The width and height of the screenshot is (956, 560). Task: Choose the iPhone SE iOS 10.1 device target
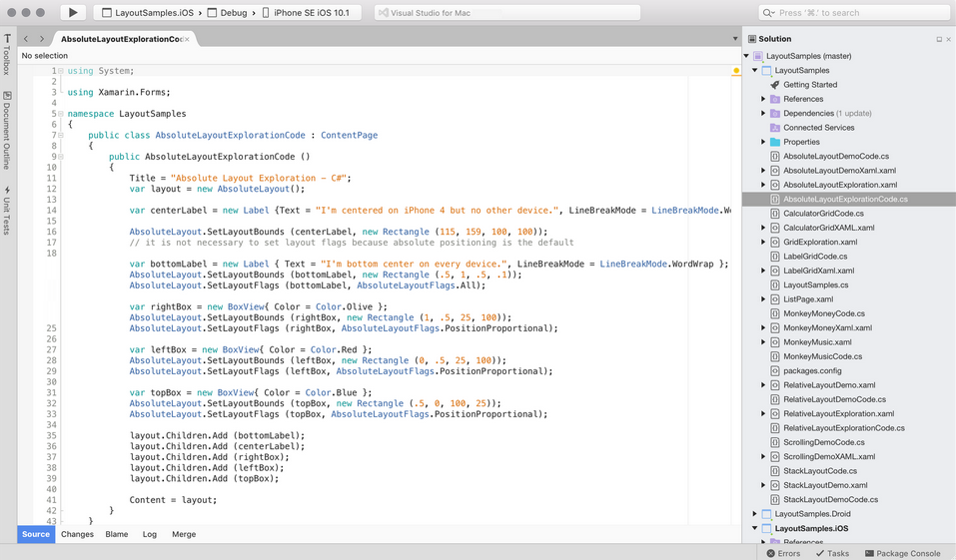coord(306,12)
